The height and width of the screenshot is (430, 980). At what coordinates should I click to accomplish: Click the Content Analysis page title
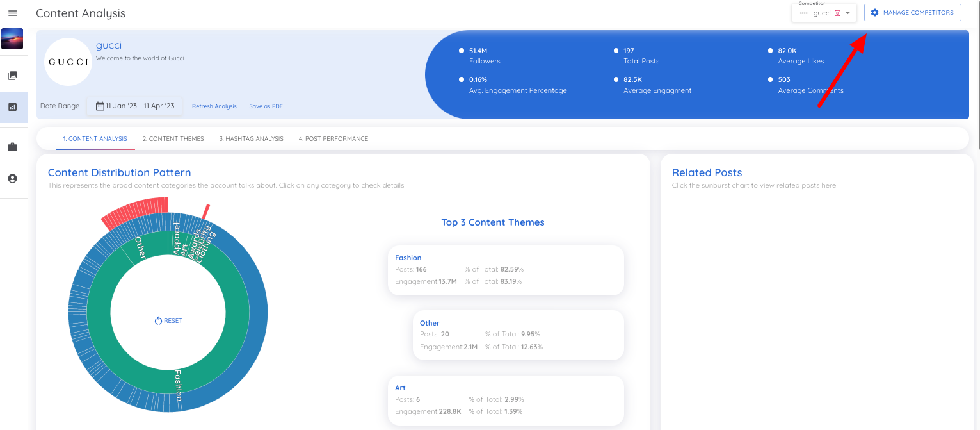(81, 13)
